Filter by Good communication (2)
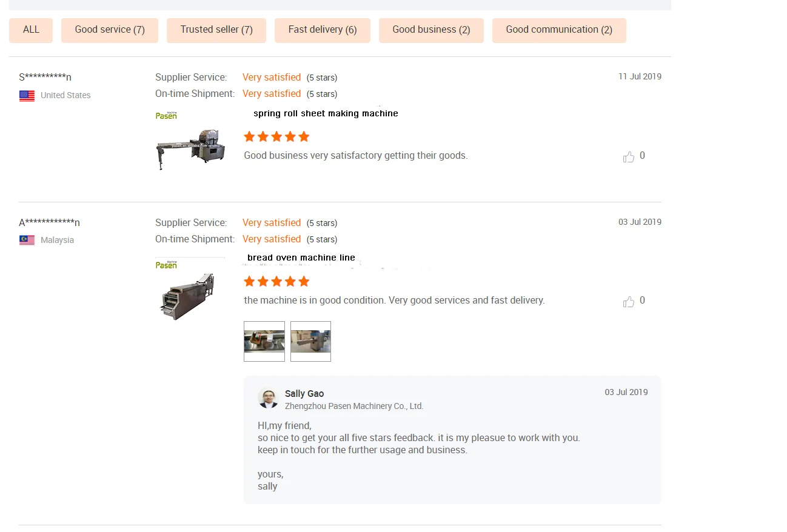This screenshot has width=787, height=532. [559, 30]
